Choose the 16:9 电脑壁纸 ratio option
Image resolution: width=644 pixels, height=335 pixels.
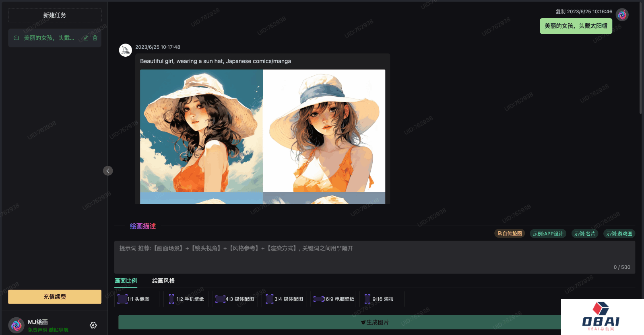tap(333, 299)
